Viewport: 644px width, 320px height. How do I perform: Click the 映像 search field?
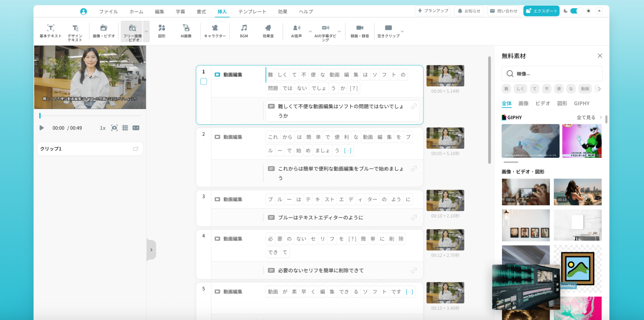[x=552, y=73]
